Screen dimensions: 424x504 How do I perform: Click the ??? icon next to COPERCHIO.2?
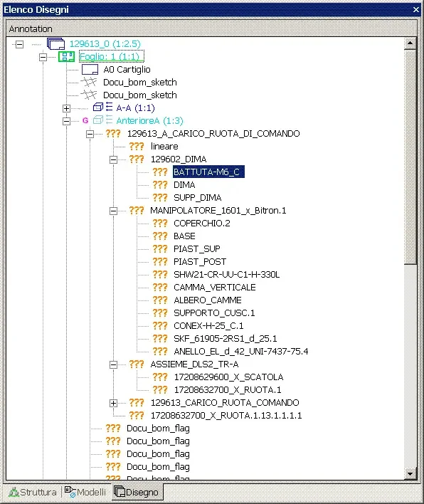pyautogui.click(x=160, y=223)
